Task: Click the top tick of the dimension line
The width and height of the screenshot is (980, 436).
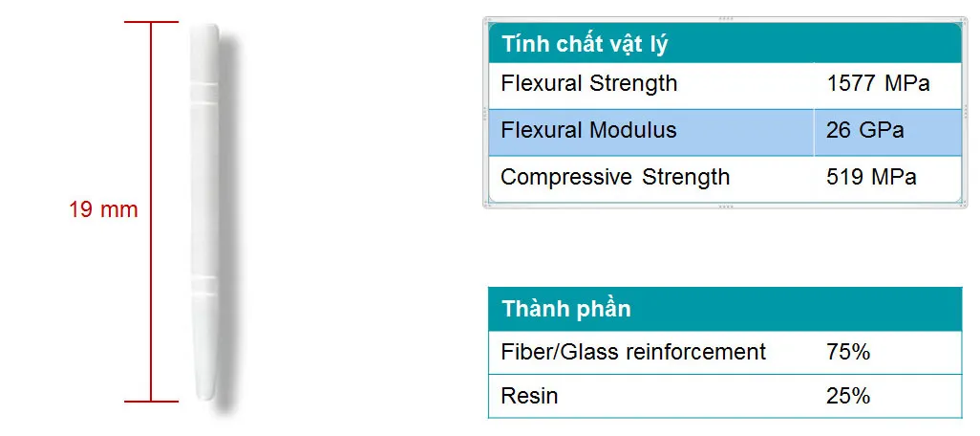Action: [151, 22]
